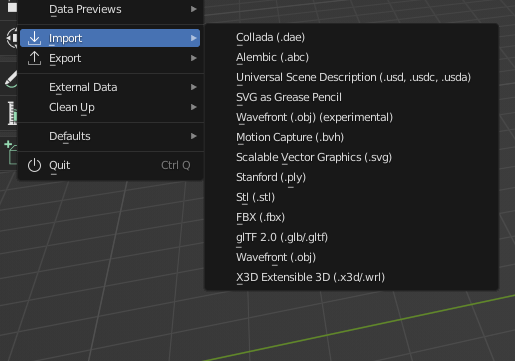Import an FBX (.fbx) file
The image size is (515, 361).
point(352,217)
